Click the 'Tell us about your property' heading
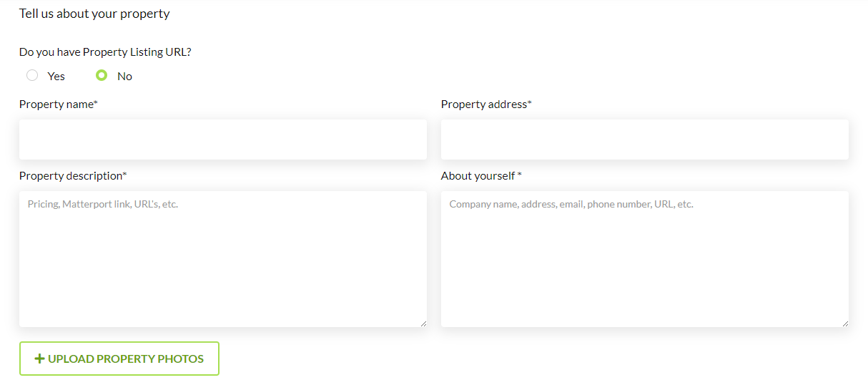Image resolution: width=868 pixels, height=385 pixels. (94, 14)
